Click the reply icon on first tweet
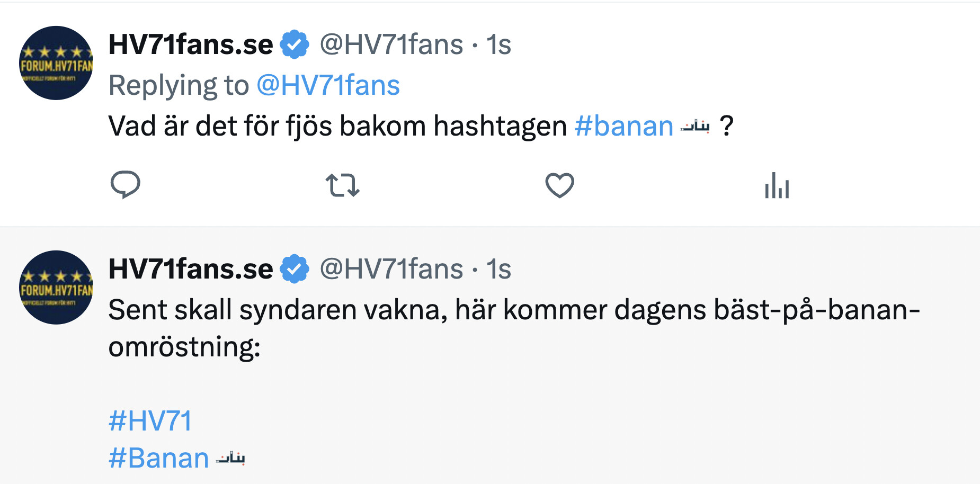This screenshot has height=484, width=980. click(x=126, y=185)
